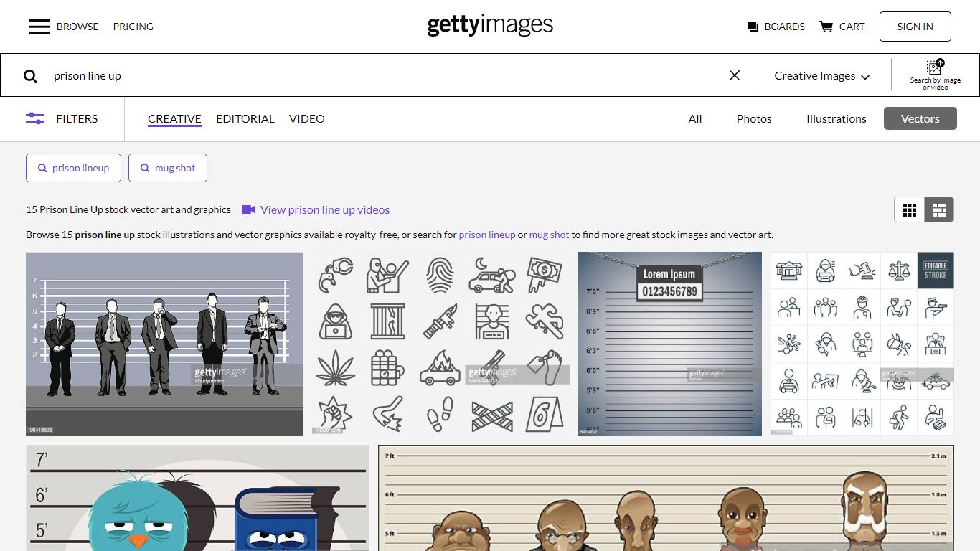The height and width of the screenshot is (551, 980).
Task: Open the blue bird and book lineup thumbnail
Action: (197, 498)
